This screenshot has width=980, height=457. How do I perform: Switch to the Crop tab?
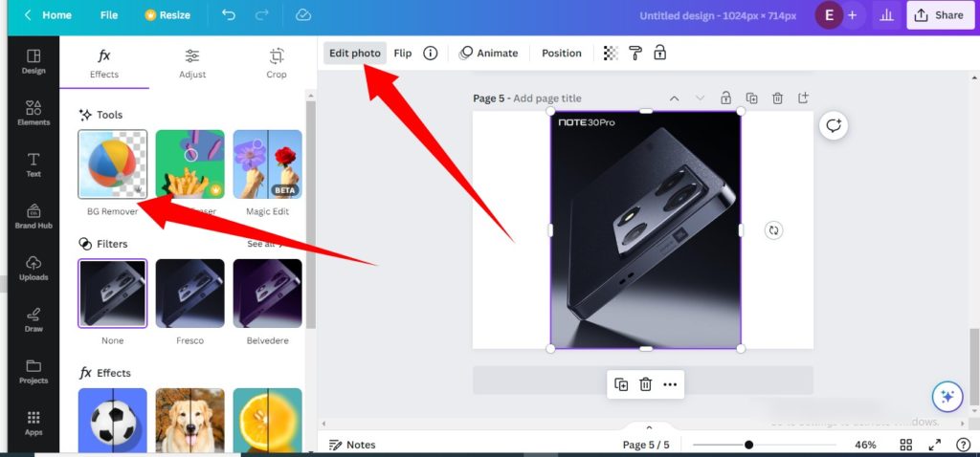coord(277,63)
